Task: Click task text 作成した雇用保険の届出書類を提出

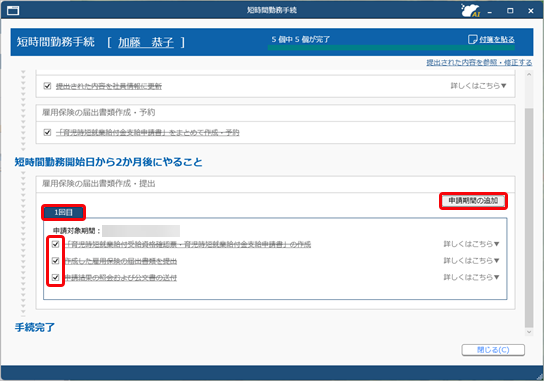Action: [121, 261]
